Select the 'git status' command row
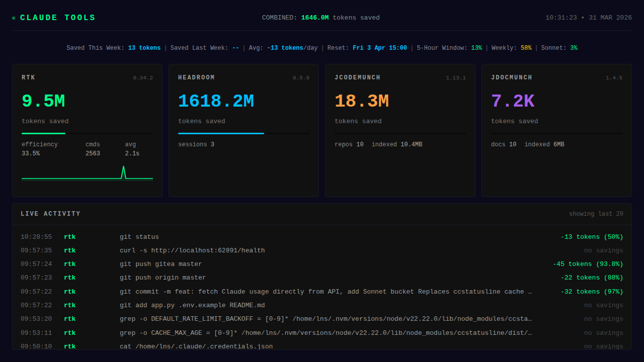This screenshot has width=644, height=362. pyautogui.click(x=322, y=237)
